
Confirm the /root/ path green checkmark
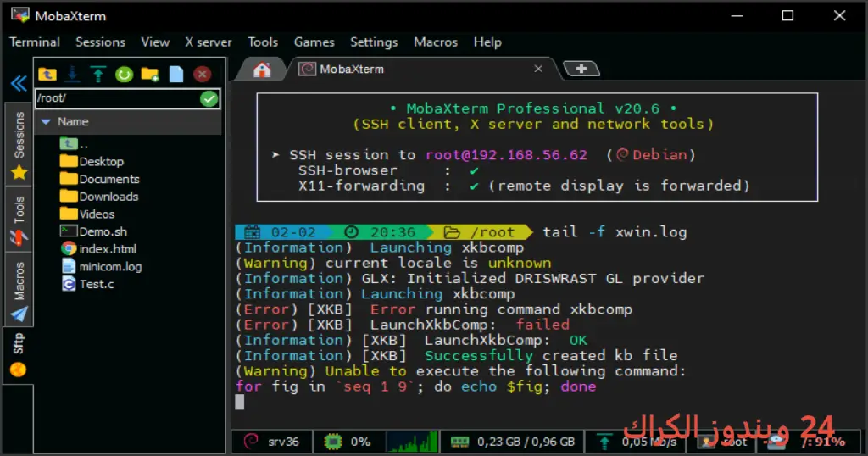click(x=209, y=99)
